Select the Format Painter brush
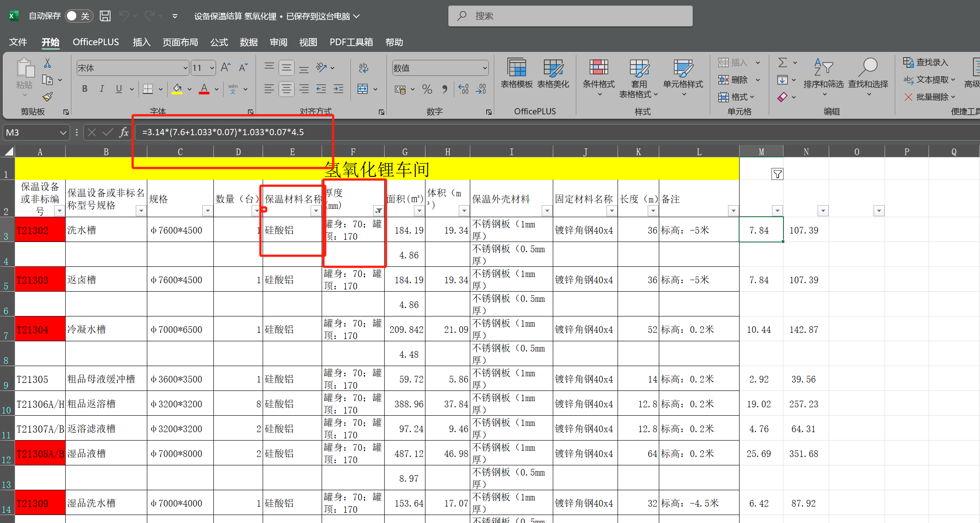The width and height of the screenshot is (980, 523). 47,97
